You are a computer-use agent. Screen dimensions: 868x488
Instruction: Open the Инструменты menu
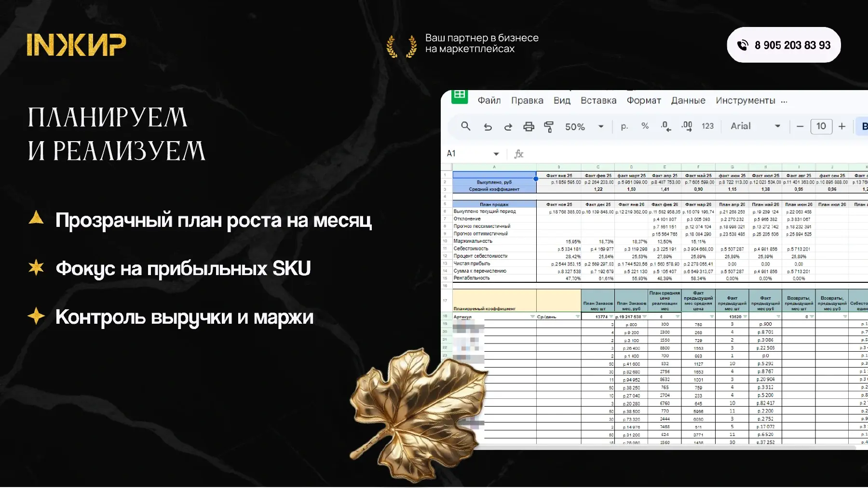click(745, 100)
